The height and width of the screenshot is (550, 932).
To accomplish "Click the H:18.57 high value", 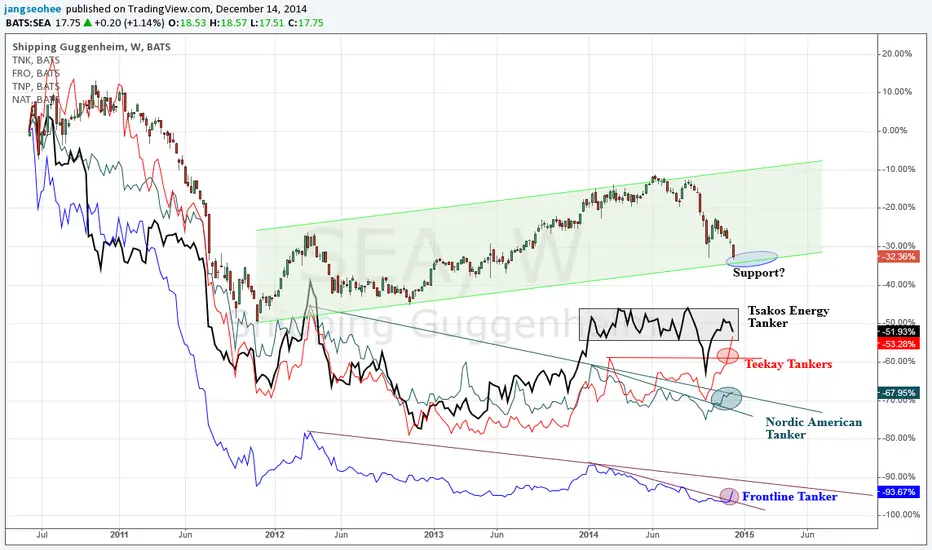I will (226, 23).
